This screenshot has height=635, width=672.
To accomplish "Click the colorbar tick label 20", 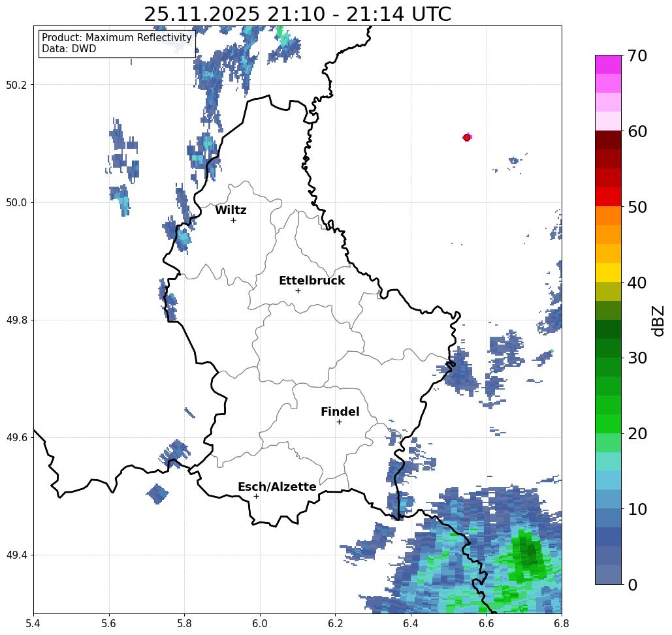I will click(x=637, y=433).
